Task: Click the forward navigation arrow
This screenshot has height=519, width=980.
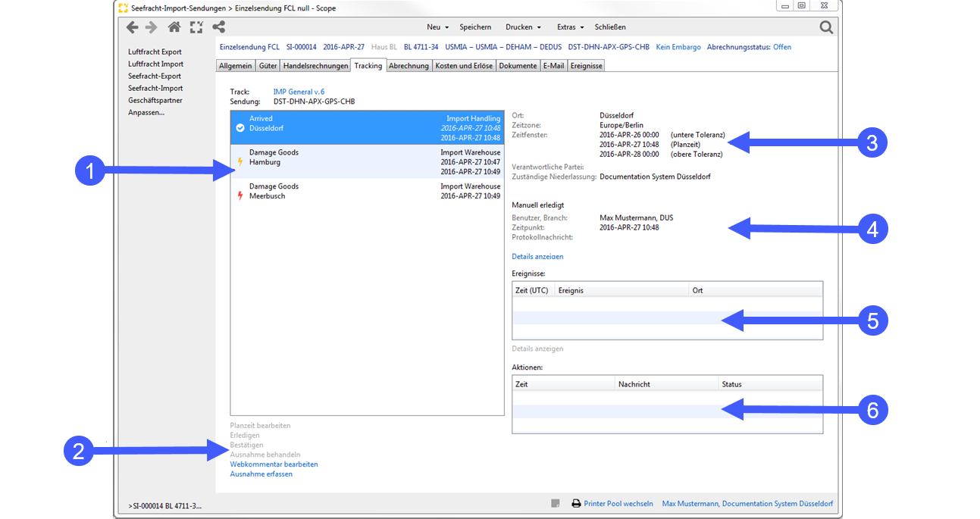Action: coord(150,27)
